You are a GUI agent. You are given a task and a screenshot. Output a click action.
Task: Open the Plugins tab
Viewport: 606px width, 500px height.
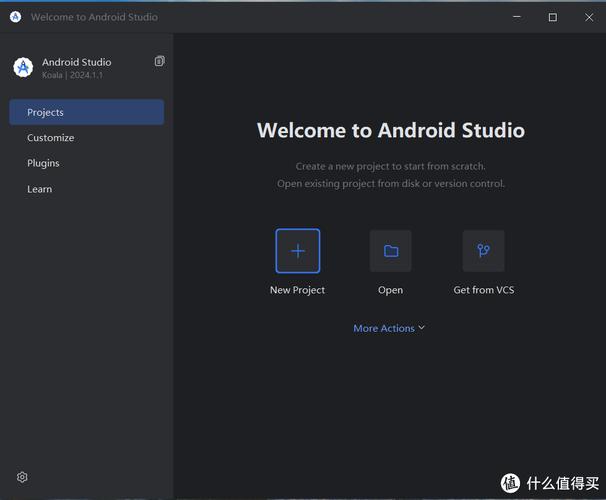point(87,163)
